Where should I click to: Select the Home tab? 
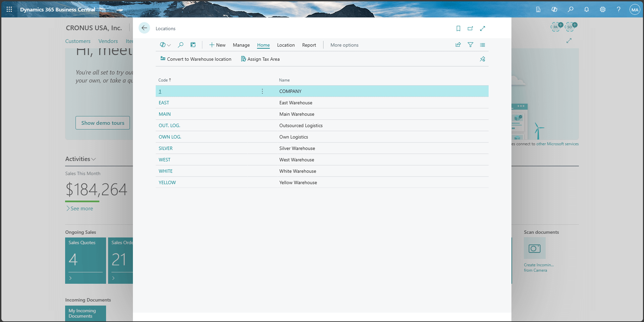(x=263, y=45)
